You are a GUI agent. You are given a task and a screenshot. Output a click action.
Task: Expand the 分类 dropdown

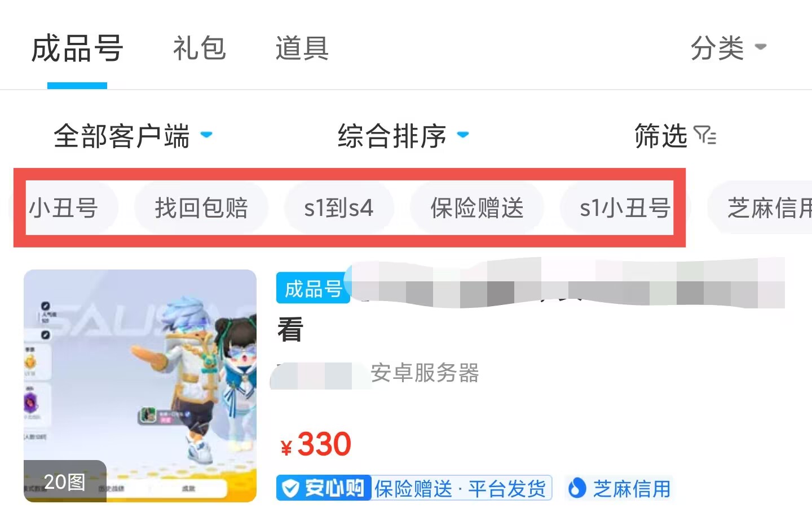[x=728, y=48]
